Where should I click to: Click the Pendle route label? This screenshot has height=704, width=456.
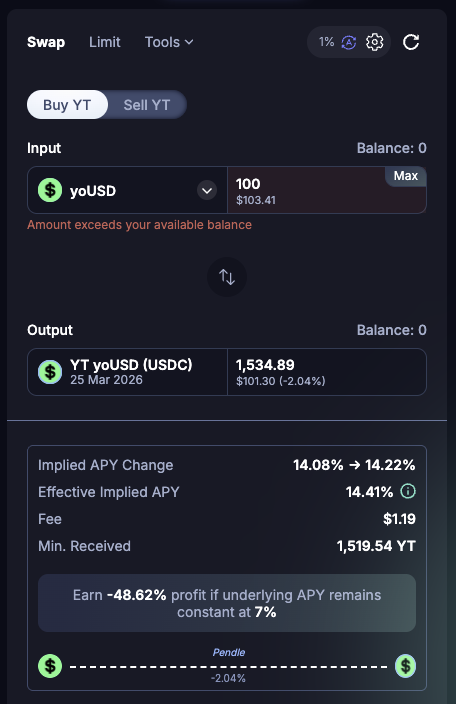[x=229, y=652]
